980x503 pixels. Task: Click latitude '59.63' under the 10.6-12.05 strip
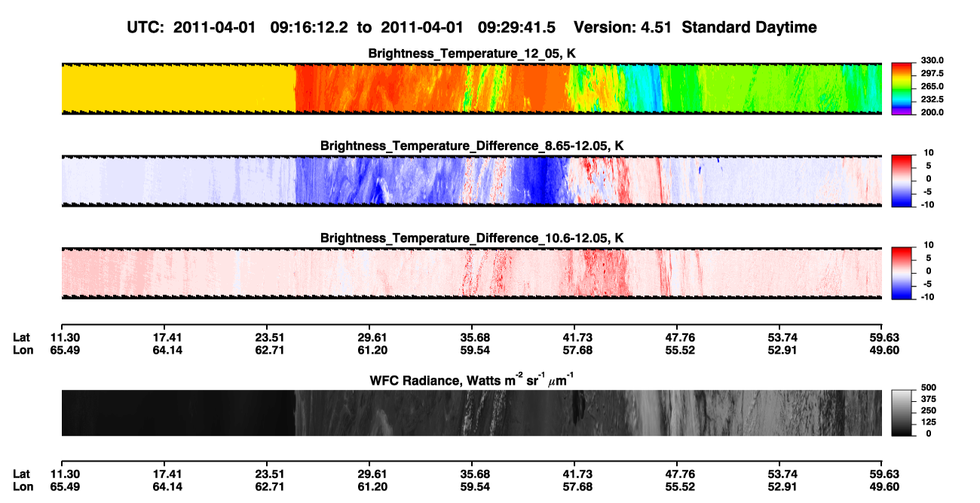click(884, 338)
